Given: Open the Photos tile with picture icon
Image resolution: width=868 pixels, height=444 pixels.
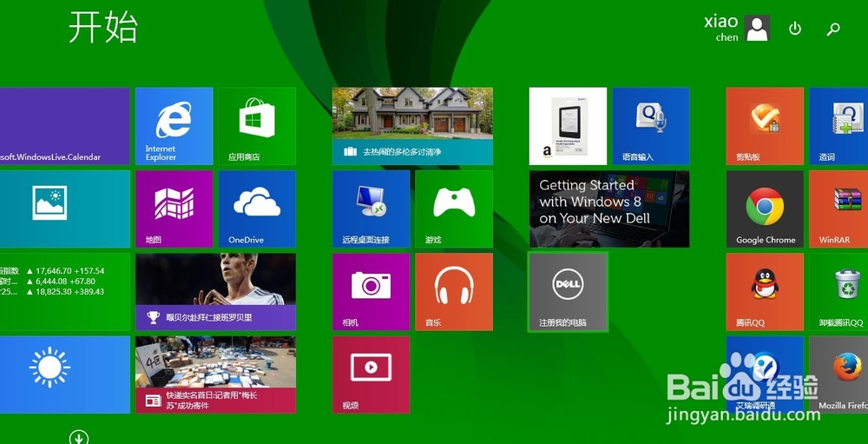Looking at the screenshot, I should (x=65, y=209).
